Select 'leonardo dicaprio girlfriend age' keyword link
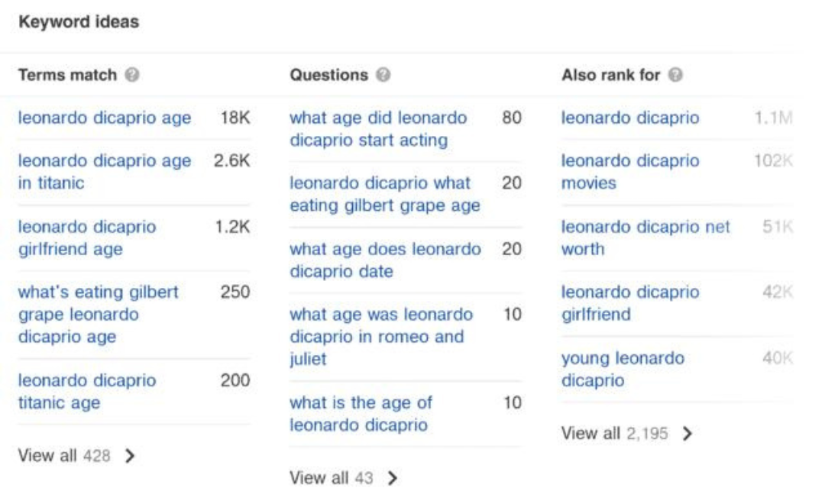The width and height of the screenshot is (825, 504). coord(86,237)
